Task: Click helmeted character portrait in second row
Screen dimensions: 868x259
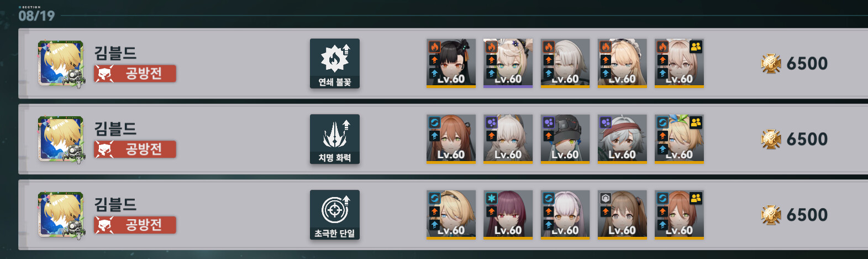Action: pos(565,139)
